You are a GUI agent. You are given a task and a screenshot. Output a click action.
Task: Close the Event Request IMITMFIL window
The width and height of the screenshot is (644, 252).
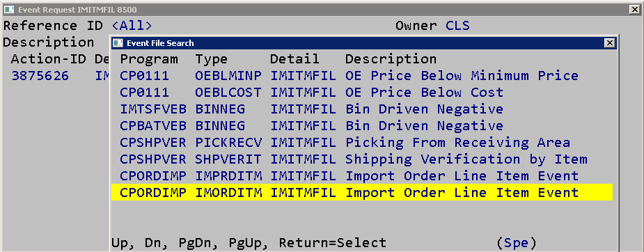(634, 10)
